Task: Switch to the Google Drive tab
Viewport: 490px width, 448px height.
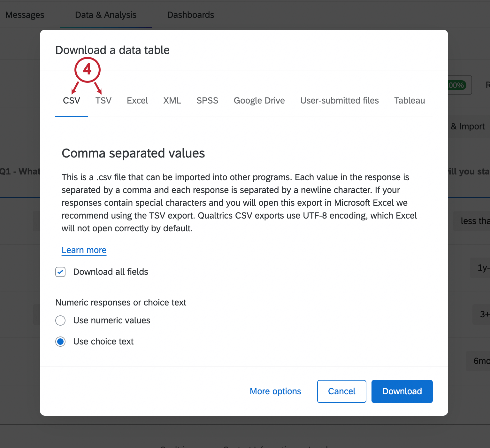Action: click(x=259, y=101)
